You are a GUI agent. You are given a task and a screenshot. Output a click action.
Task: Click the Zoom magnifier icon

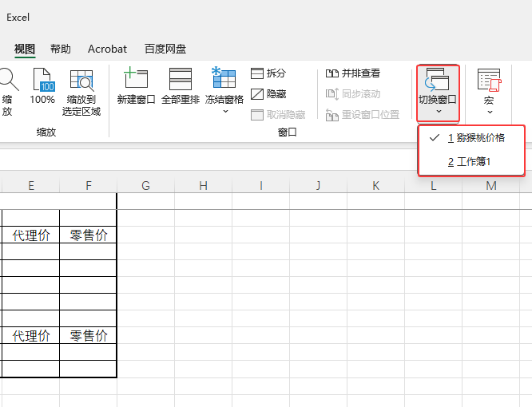tap(8, 79)
